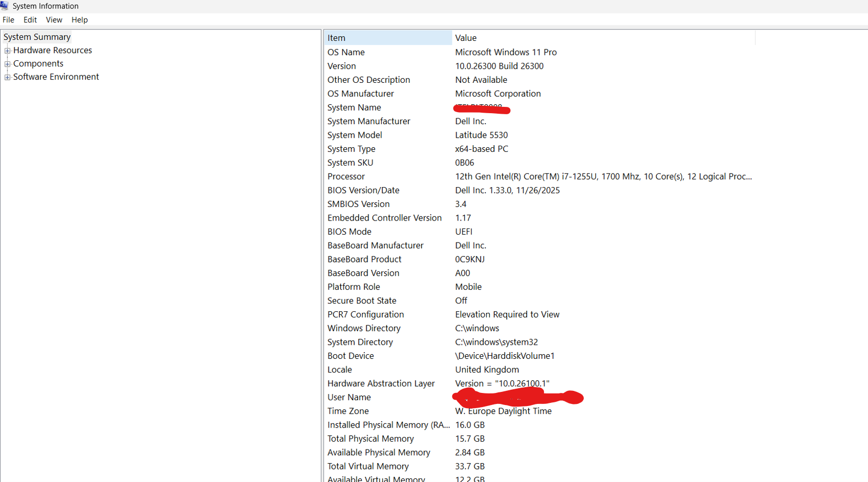Click the Hardware Abstraction Layer row
The width and height of the screenshot is (868, 482).
(540, 384)
